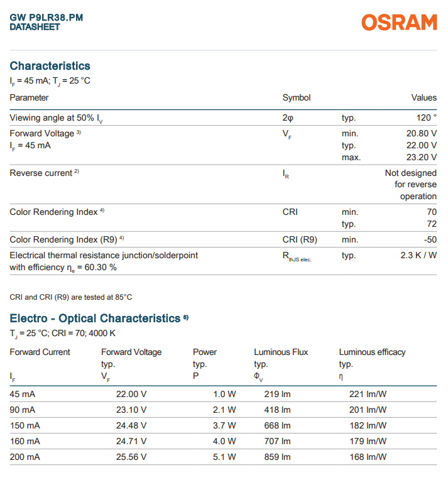Click the 23.20 V maximum forward voltage
Viewport: 448px width, 480px height.
[x=421, y=157]
